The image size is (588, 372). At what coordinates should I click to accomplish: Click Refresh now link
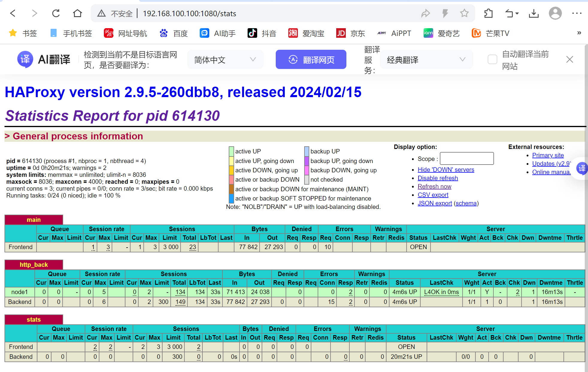[x=434, y=186]
